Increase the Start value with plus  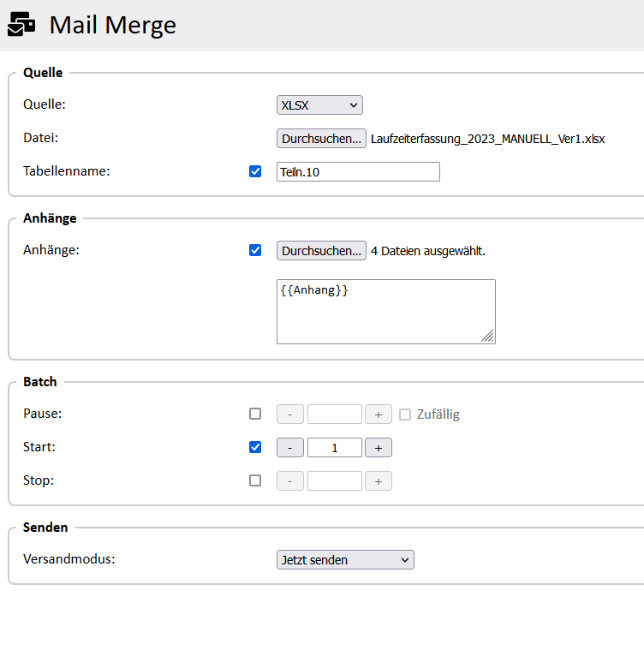click(x=379, y=448)
